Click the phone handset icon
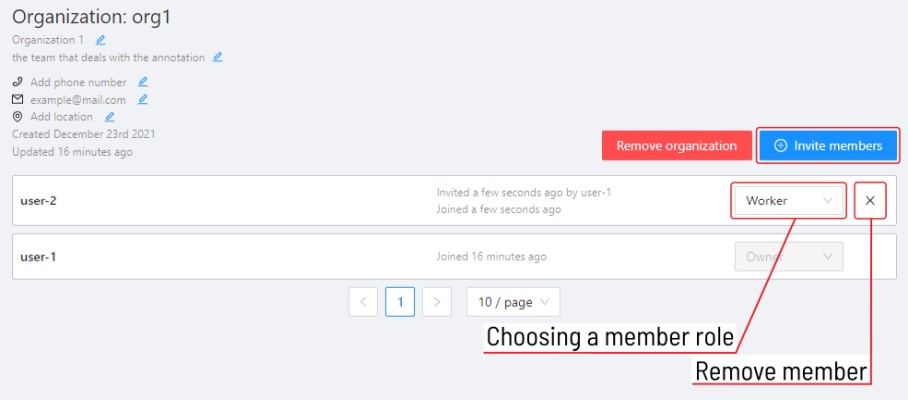 coord(17,82)
